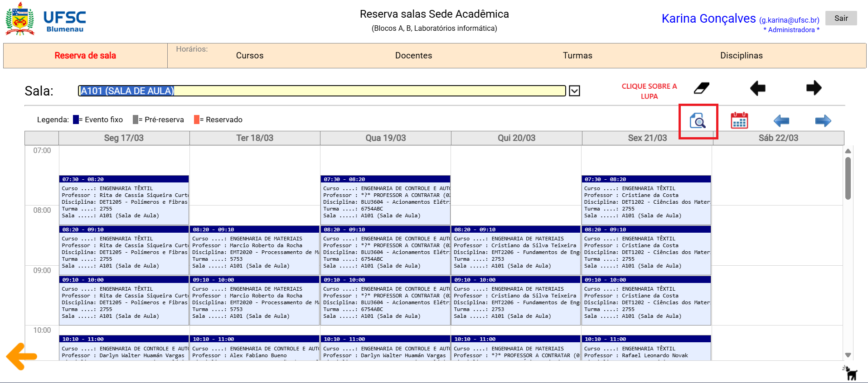This screenshot has width=868, height=383.
Task: Switch to the Docentes tab
Action: click(x=413, y=56)
